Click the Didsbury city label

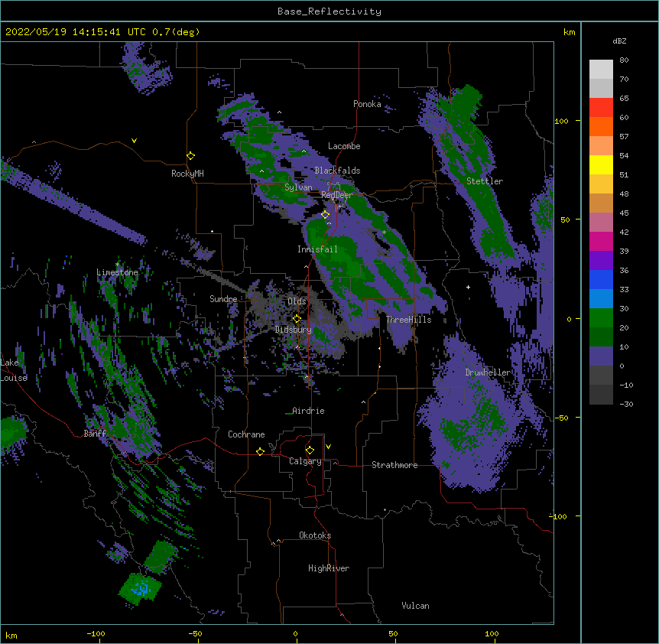[294, 330]
